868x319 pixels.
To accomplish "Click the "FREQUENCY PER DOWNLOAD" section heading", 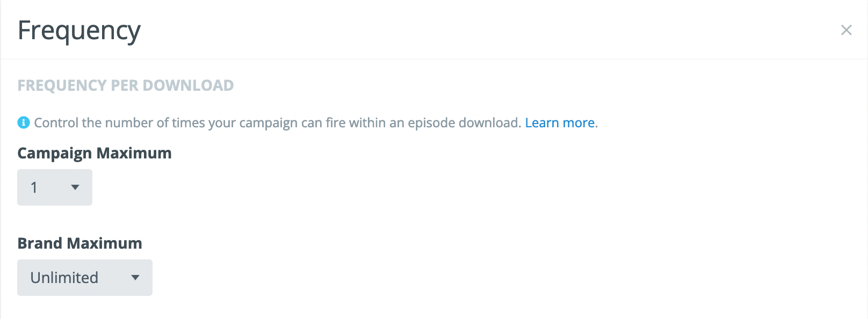I will coord(126,85).
